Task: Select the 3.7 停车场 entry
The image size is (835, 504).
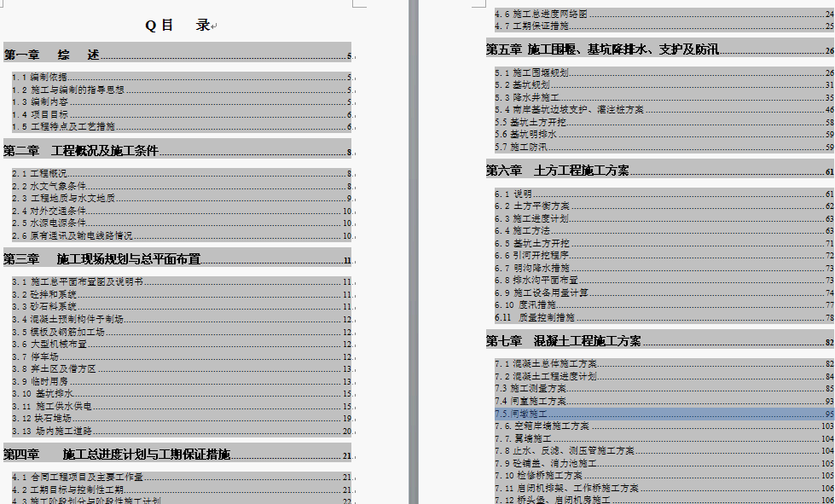Action: [44, 356]
